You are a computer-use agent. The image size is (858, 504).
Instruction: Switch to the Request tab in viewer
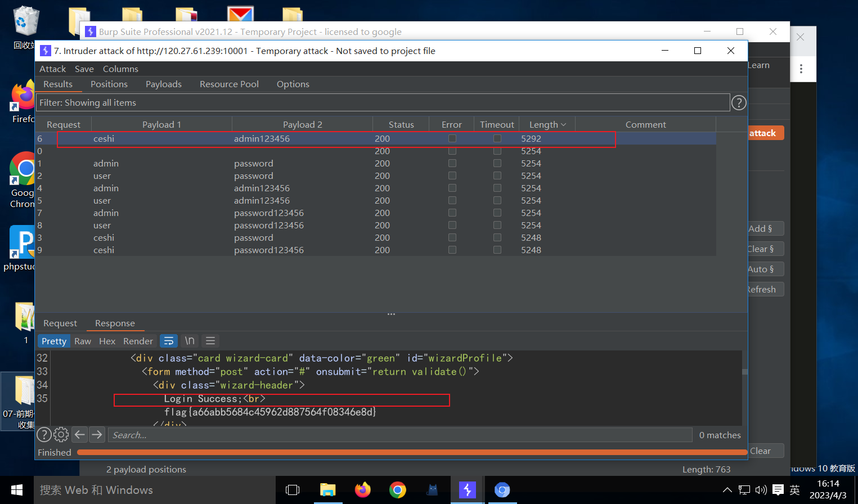(x=60, y=323)
